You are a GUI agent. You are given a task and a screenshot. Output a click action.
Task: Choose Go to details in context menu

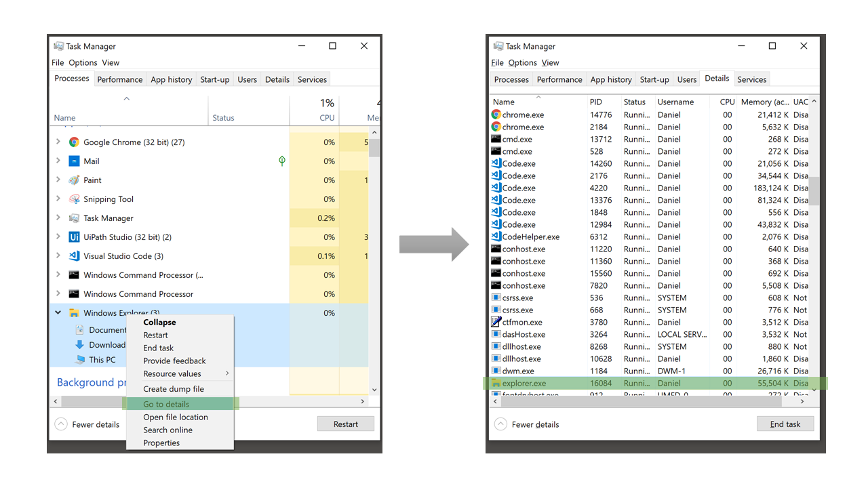(x=180, y=404)
